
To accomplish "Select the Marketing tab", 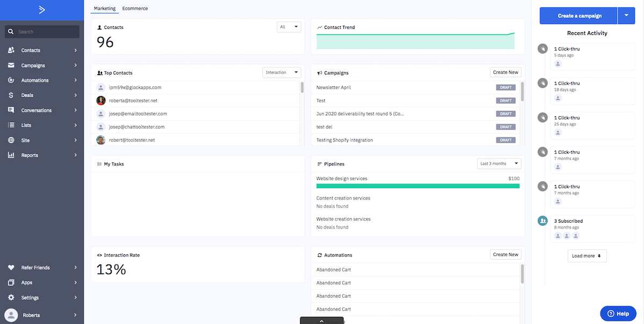I will [105, 8].
